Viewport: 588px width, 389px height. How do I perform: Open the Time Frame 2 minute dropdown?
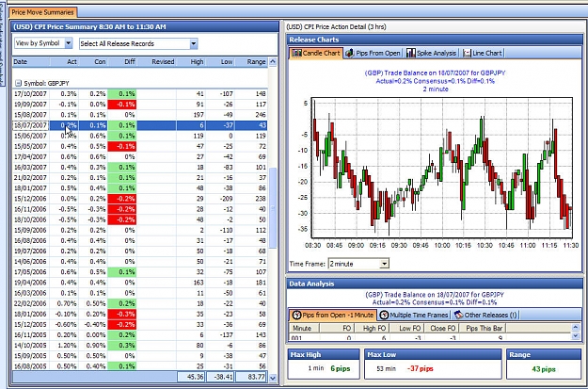384,264
